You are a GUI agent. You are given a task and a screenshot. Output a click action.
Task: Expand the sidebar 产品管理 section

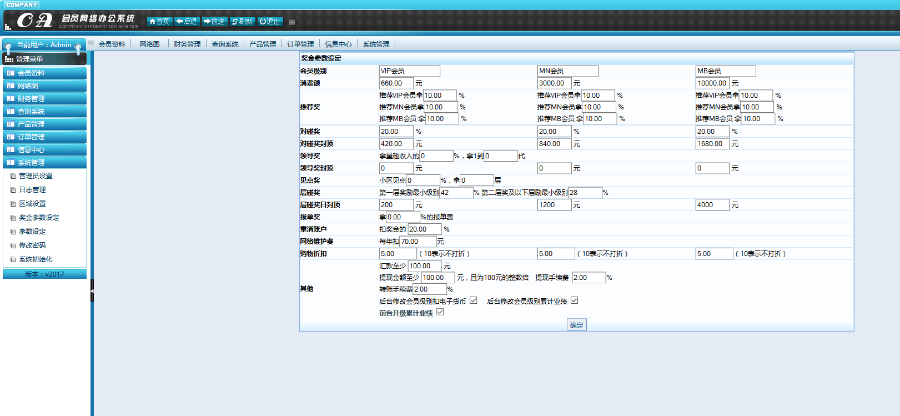(45, 124)
